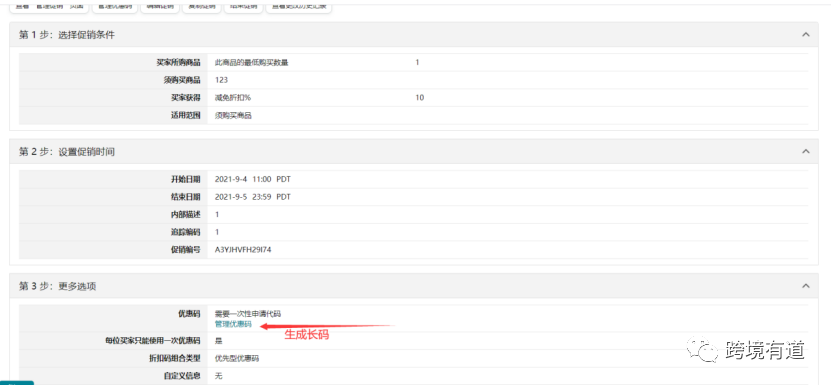Viewport: 831px width, 386px height.
Task: Collapse the 第 3 步：更多选项 section
Action: click(806, 286)
